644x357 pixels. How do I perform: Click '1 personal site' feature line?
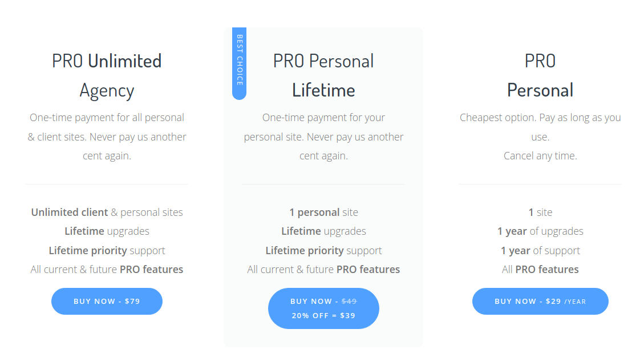pyautogui.click(x=323, y=212)
